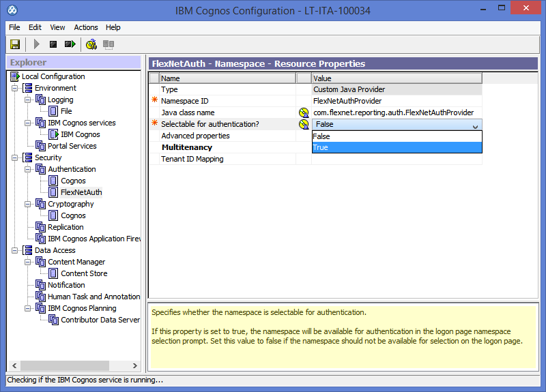Viewport: 546px width, 392px height.
Task: Choose False in the open dropdown list
Action: [397, 136]
